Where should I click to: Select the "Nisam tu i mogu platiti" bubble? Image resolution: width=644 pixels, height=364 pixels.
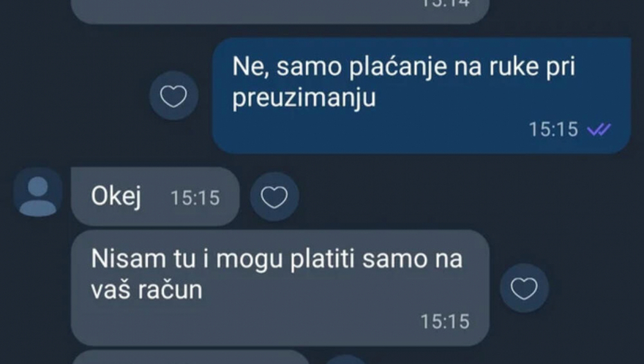(x=280, y=288)
